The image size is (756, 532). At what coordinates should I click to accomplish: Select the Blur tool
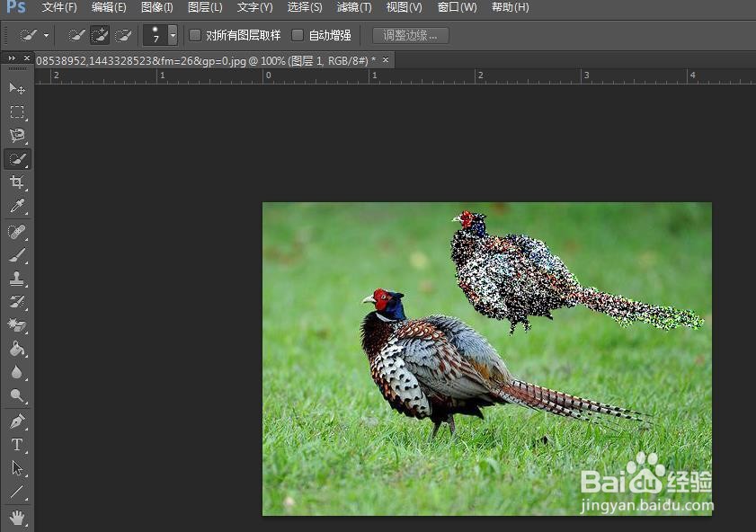coord(17,372)
